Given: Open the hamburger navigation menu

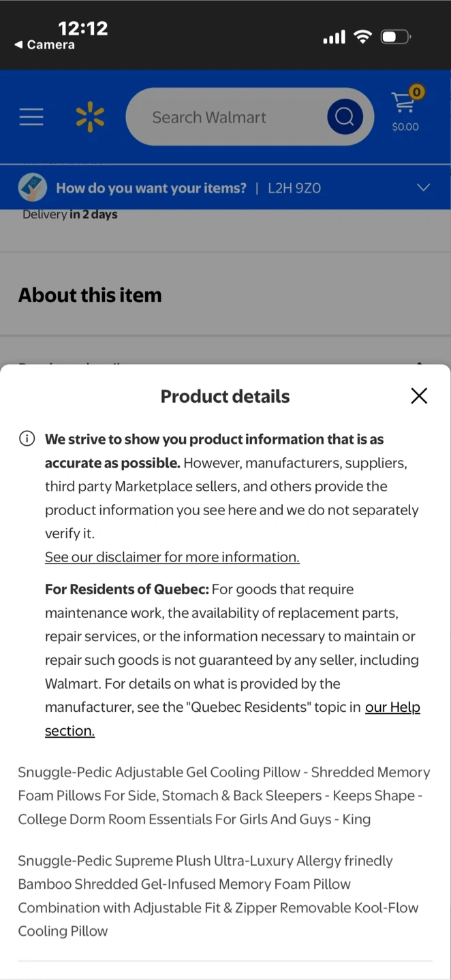Looking at the screenshot, I should (31, 117).
